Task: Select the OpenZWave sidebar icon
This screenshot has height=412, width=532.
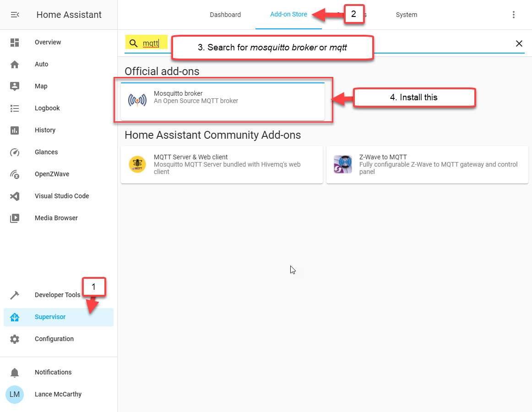Action: (15, 174)
